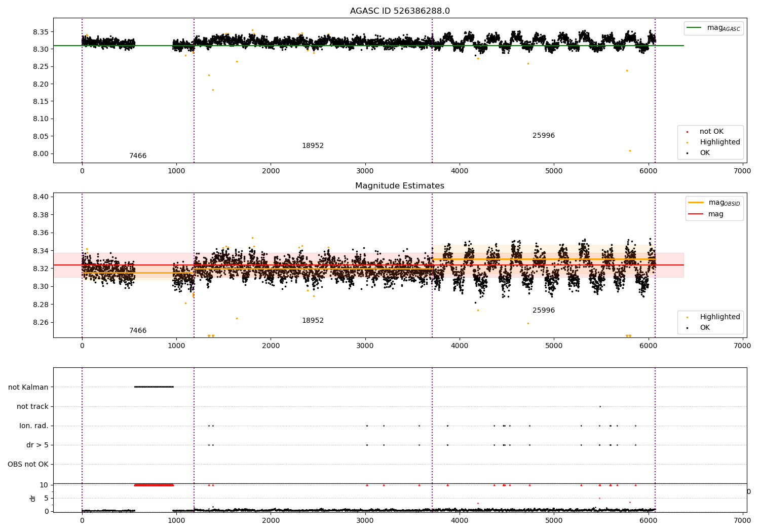Click x-tick '3000' under the top plot
Screen dimensions: 760x532
click(x=365, y=171)
